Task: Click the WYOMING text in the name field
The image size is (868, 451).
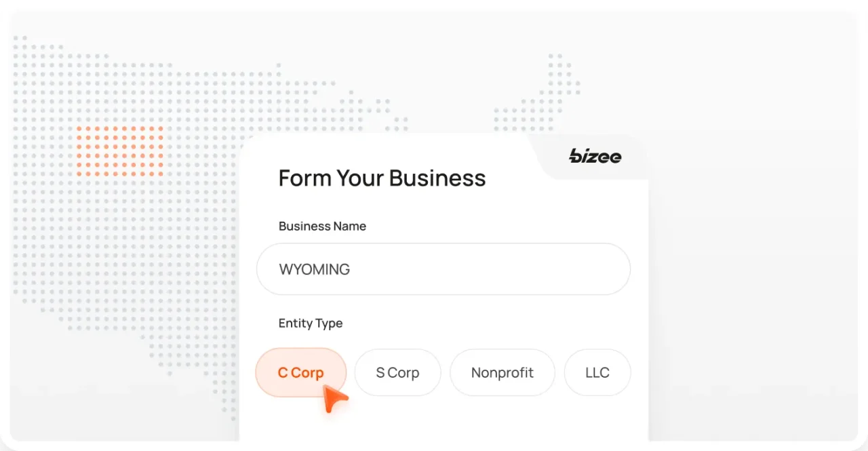Action: 315,269
